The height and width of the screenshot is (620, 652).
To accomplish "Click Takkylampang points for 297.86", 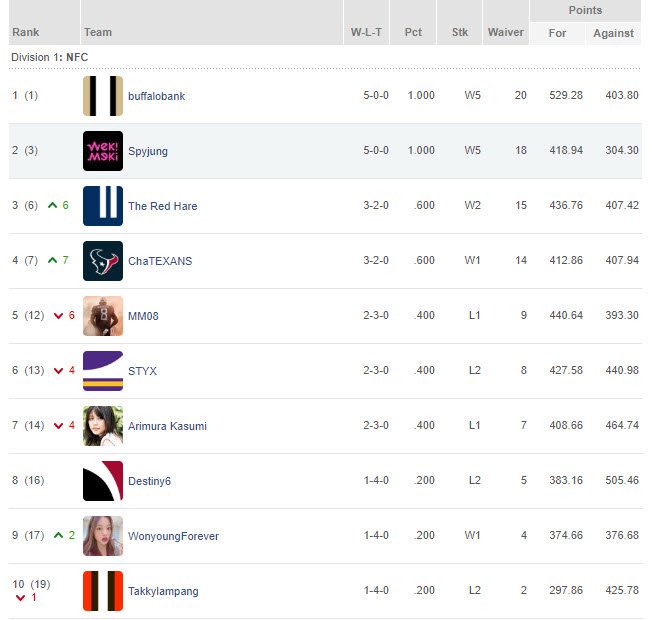I will (x=566, y=590).
